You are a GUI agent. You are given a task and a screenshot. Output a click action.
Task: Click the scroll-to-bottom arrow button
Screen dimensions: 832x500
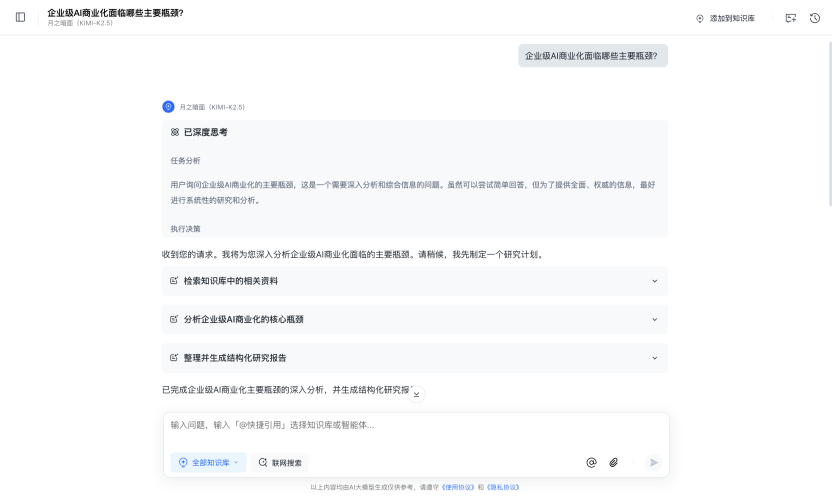click(417, 394)
